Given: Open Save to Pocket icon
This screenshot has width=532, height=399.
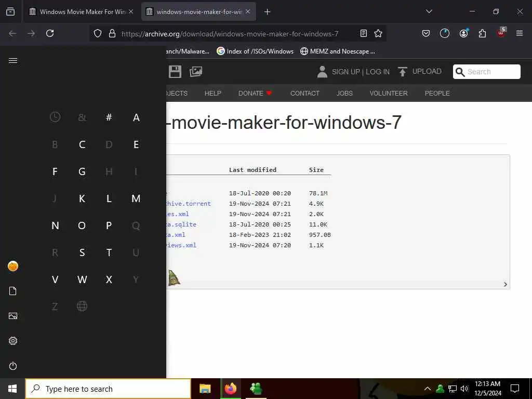Looking at the screenshot, I should point(426,33).
